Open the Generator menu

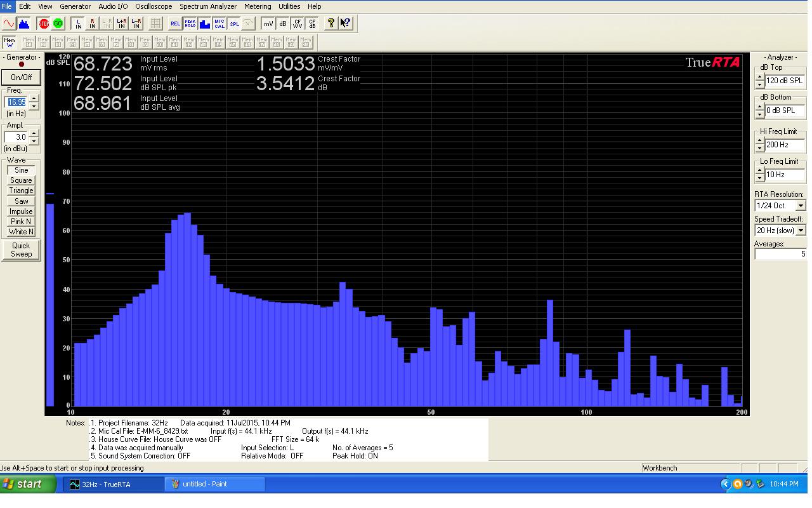click(x=75, y=6)
